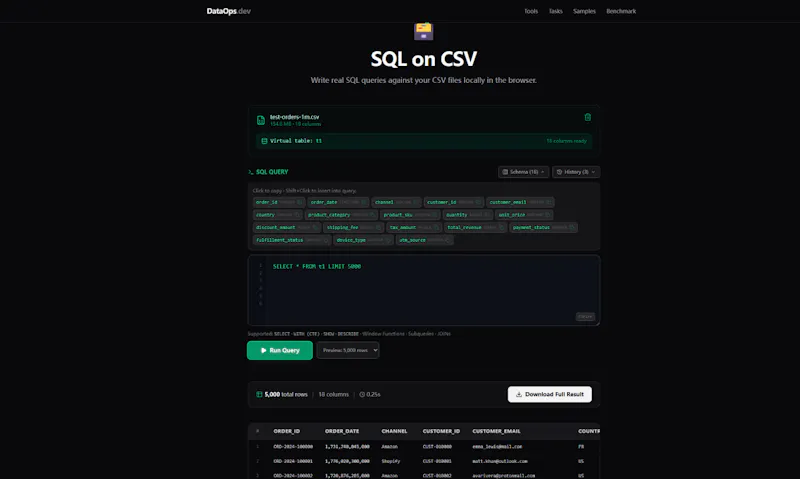The width and height of the screenshot is (800, 479).
Task: Copy product_category using its copy icon
Action: 372,215
